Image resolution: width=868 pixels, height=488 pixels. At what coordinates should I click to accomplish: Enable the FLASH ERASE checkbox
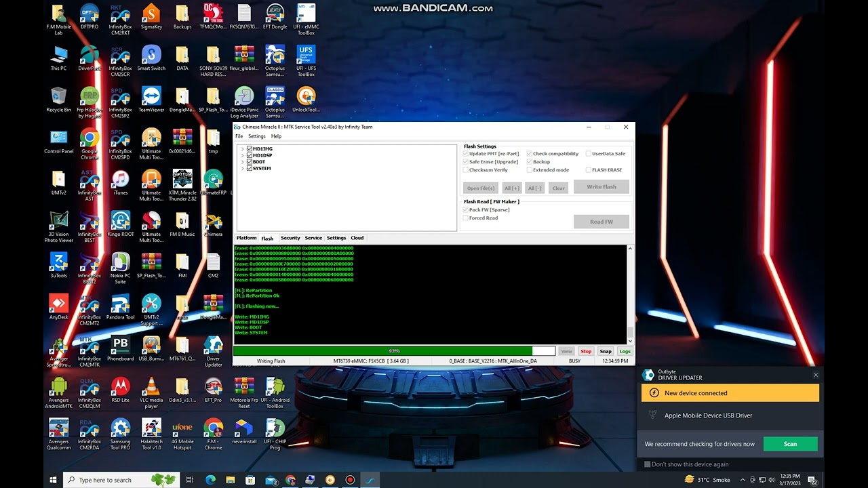click(589, 170)
